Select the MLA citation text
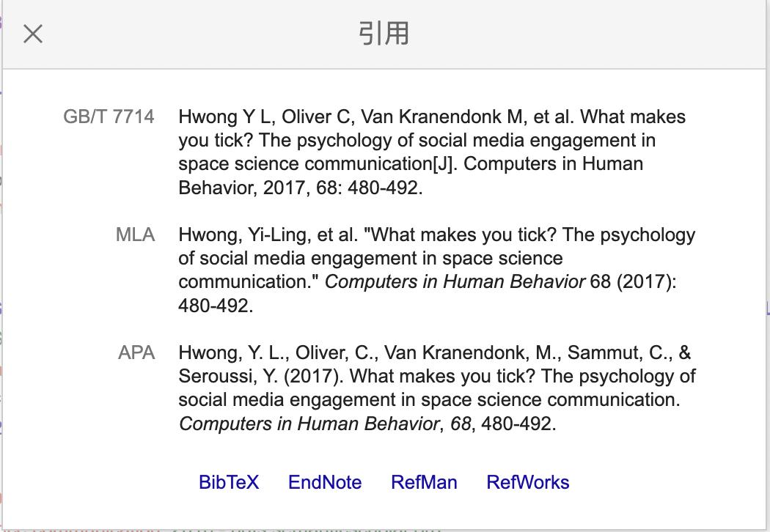The width and height of the screenshot is (770, 532). [436, 270]
